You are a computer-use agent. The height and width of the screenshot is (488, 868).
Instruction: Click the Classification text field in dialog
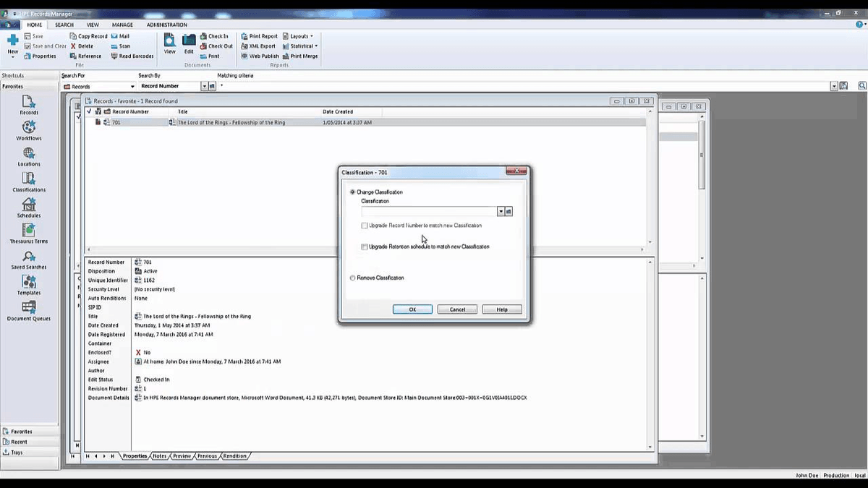tap(429, 211)
